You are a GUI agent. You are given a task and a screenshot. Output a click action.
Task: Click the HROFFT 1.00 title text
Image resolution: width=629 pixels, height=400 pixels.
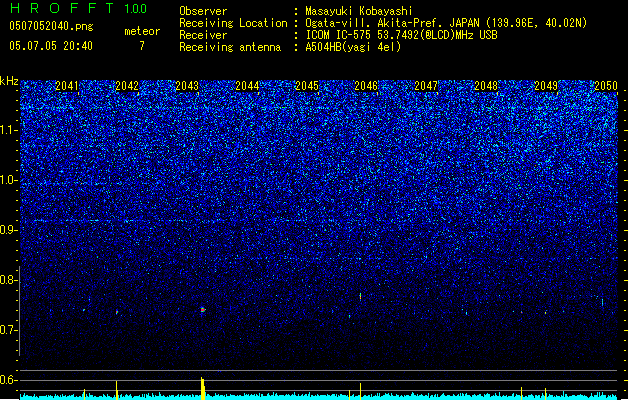[x=78, y=8]
